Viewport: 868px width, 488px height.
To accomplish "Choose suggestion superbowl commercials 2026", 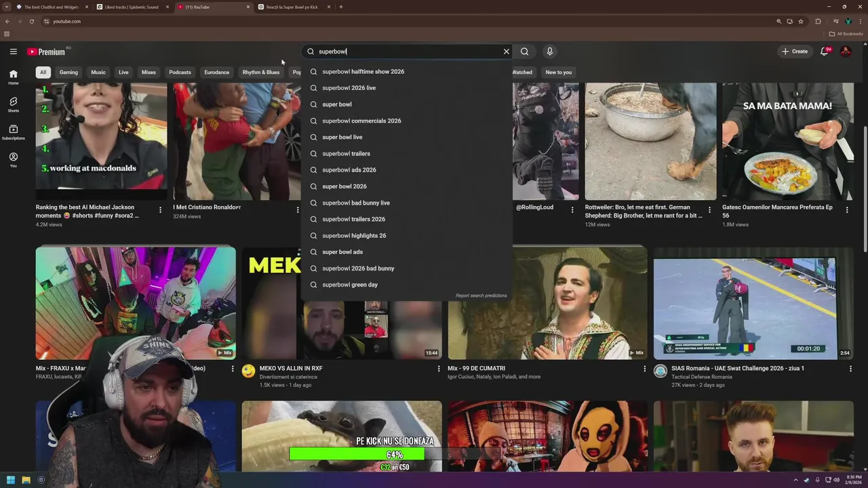I will [407, 121].
